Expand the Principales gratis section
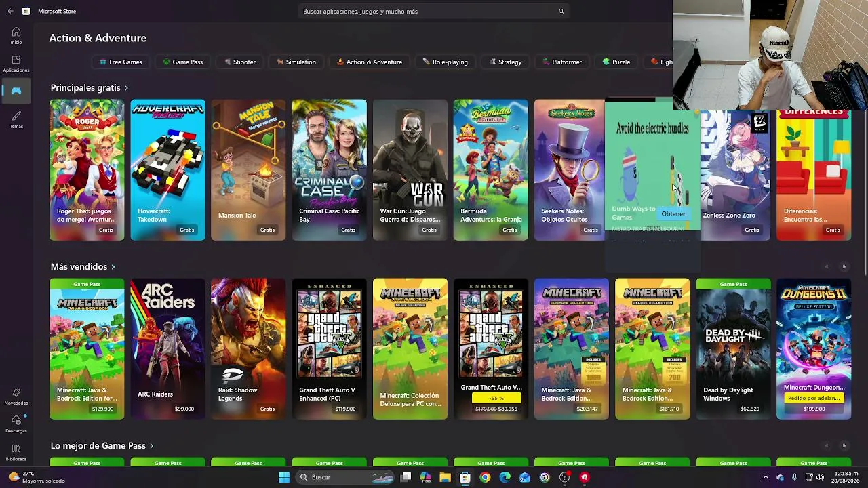The height and width of the screenshot is (488, 868). 89,87
